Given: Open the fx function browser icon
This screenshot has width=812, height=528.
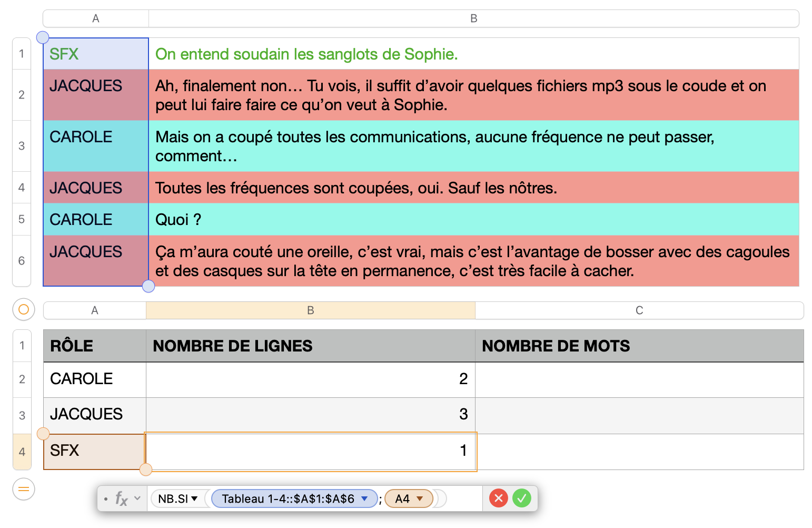Looking at the screenshot, I should pyautogui.click(x=121, y=498).
